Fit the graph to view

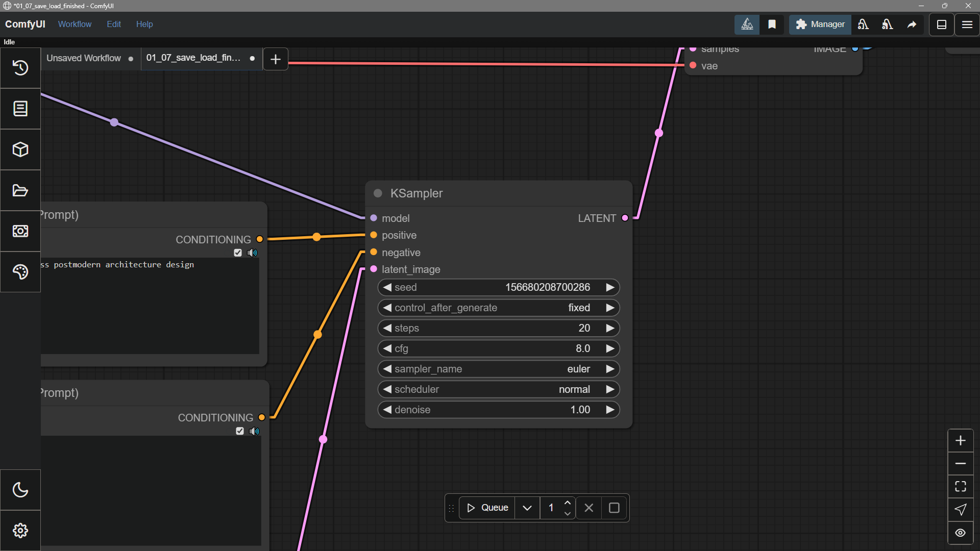pos(961,487)
